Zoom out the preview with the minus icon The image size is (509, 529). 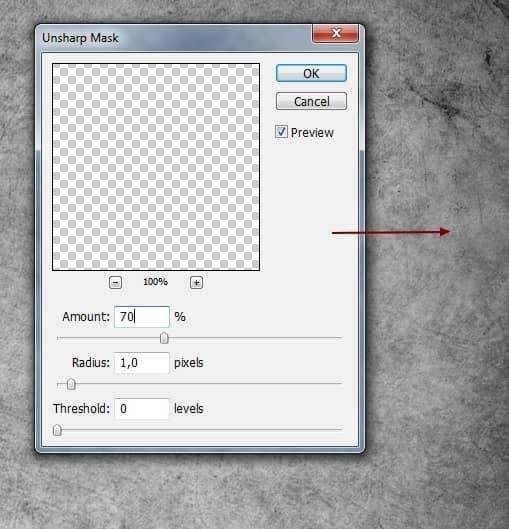[115, 283]
